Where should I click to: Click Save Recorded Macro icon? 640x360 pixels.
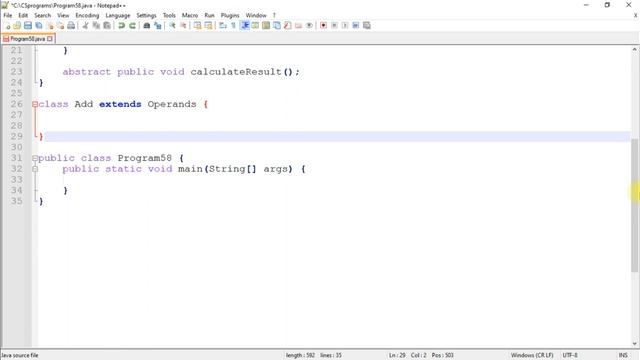coord(367,26)
